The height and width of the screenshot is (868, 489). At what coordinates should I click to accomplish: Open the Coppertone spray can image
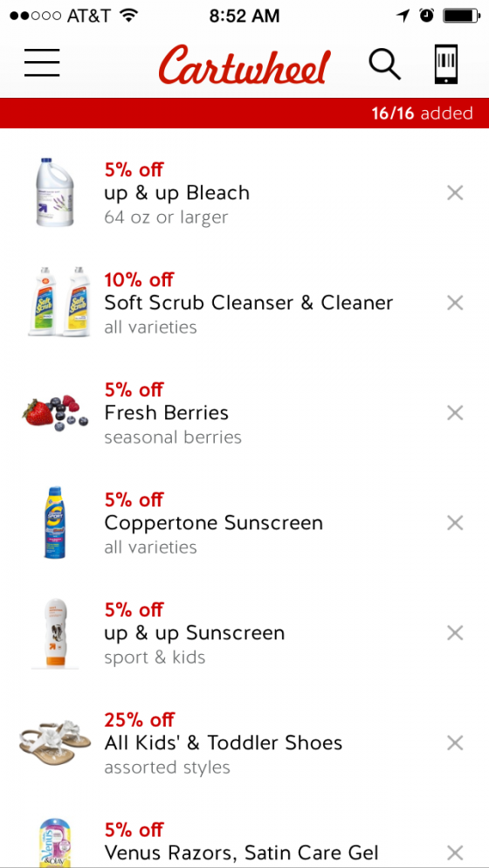pos(55,522)
